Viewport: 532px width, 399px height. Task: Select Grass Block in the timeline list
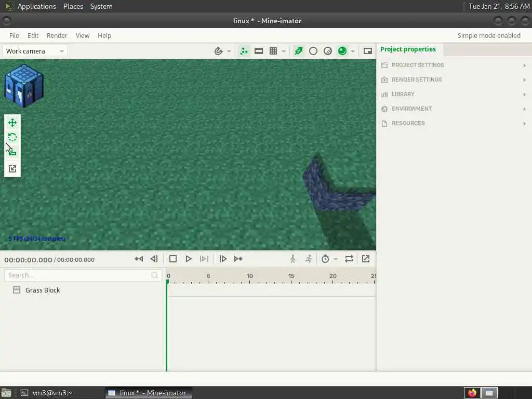point(43,290)
